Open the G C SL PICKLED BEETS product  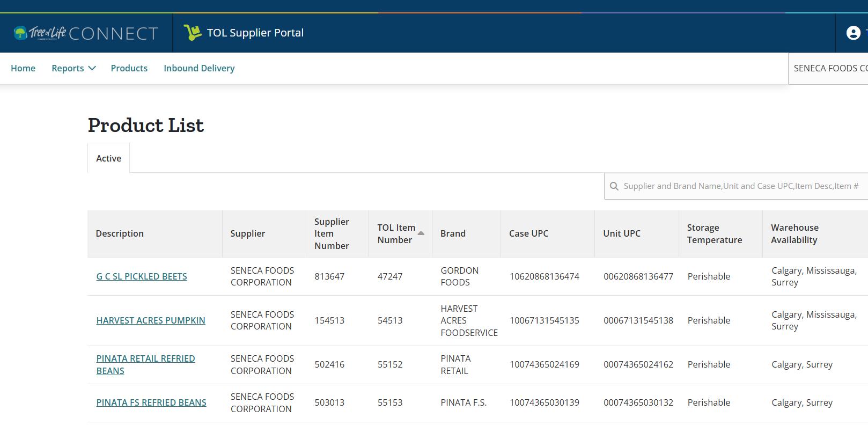[142, 276]
